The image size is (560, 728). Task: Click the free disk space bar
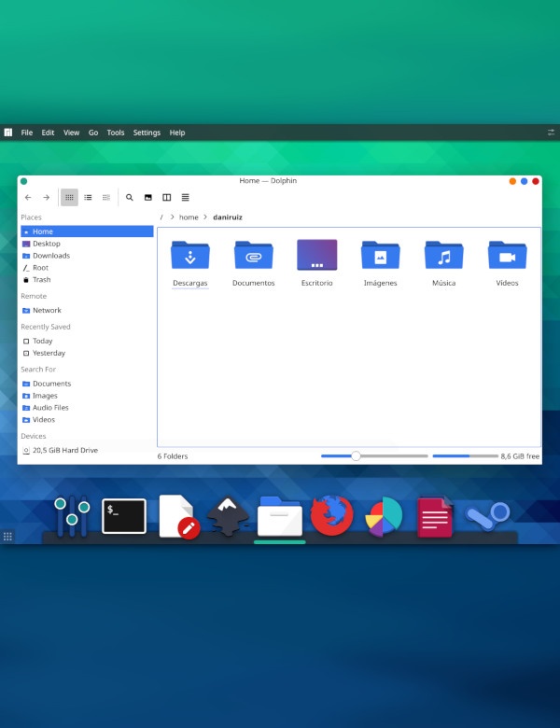[x=466, y=455]
